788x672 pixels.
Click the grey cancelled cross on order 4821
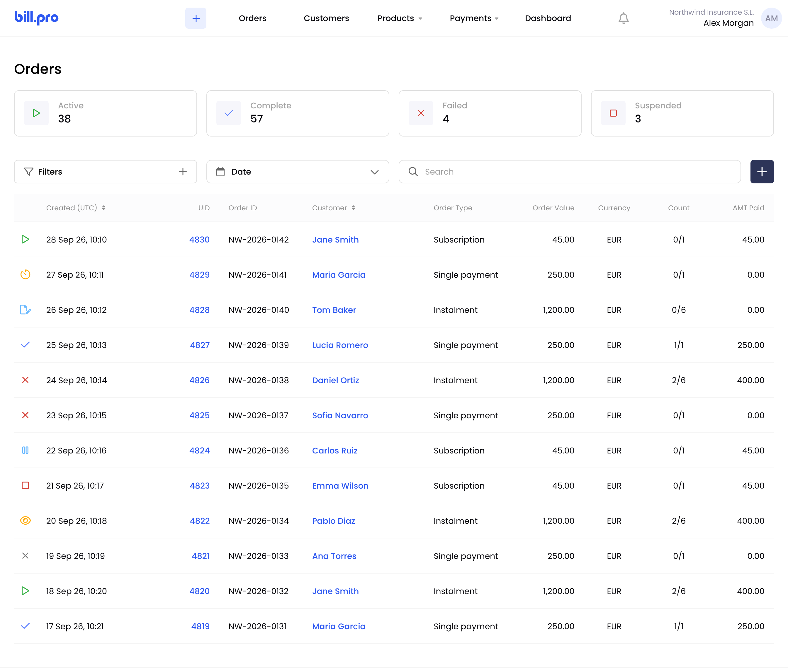click(x=25, y=556)
